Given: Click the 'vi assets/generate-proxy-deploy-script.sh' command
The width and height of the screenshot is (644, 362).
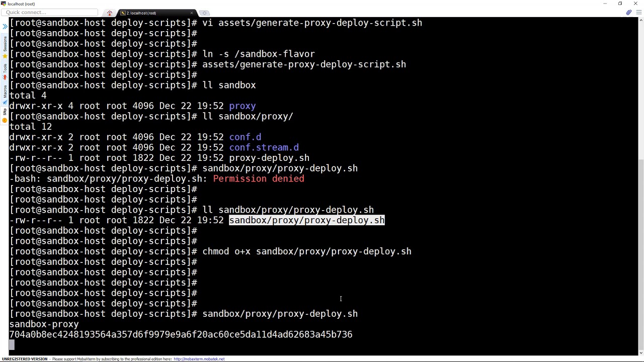Looking at the screenshot, I should click(312, 23).
